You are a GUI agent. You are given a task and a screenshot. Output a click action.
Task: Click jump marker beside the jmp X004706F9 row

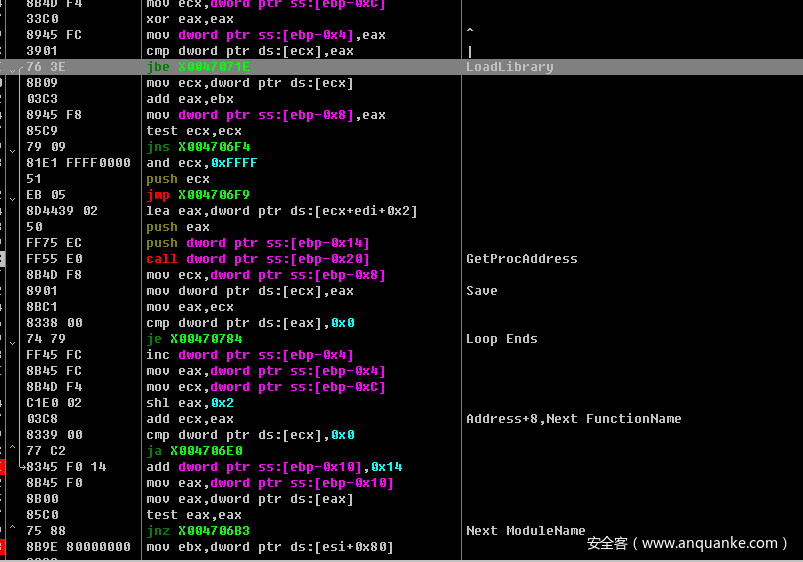coord(12,196)
